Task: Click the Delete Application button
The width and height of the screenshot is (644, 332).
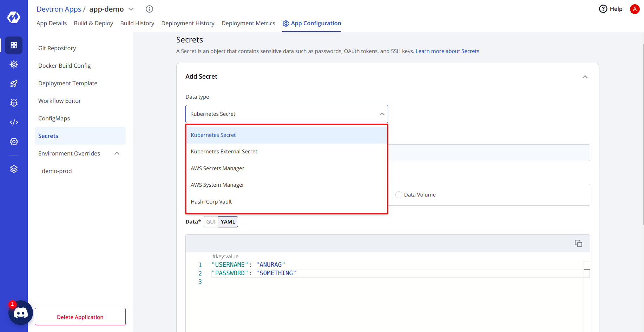Action: (80, 317)
